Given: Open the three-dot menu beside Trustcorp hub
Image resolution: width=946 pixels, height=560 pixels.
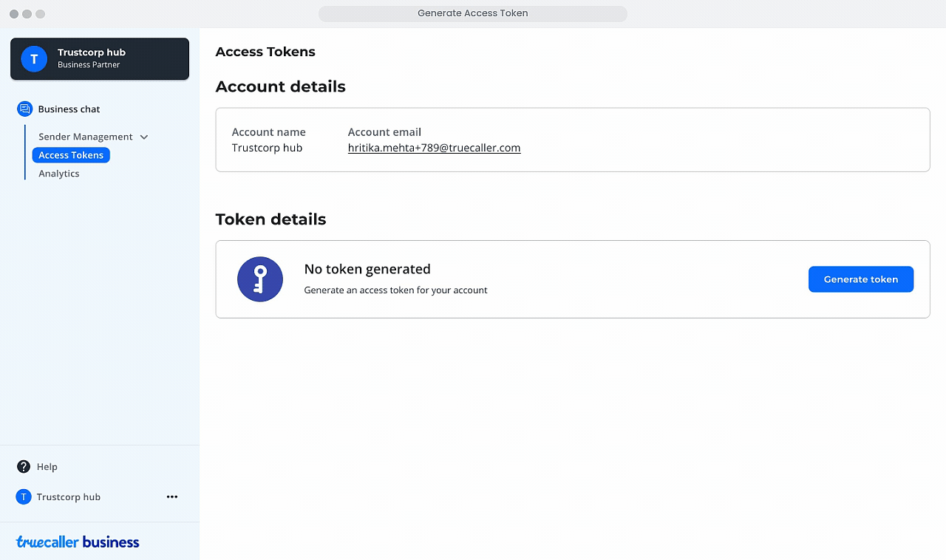Looking at the screenshot, I should (172, 497).
